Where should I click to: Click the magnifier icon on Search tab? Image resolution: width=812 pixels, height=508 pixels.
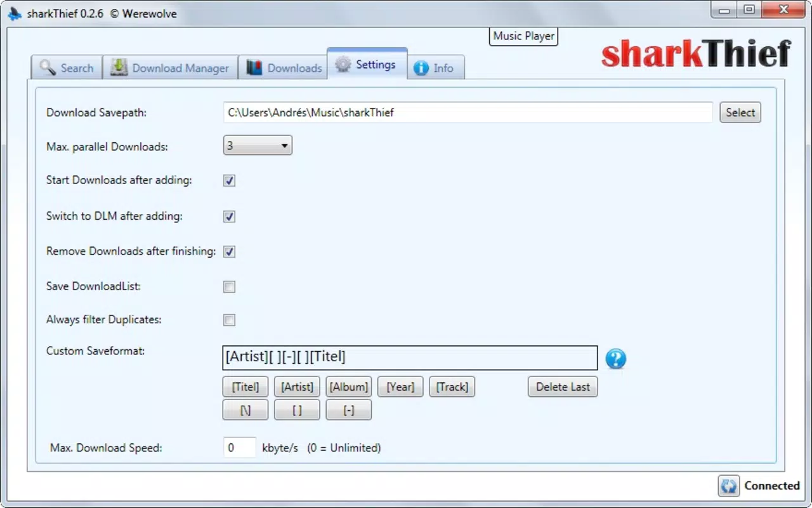tap(48, 68)
